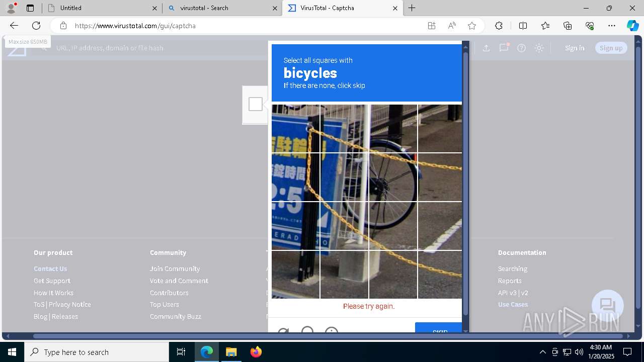This screenshot has width=644, height=362.
Task: Switch to the Untitled tab
Action: [x=102, y=8]
